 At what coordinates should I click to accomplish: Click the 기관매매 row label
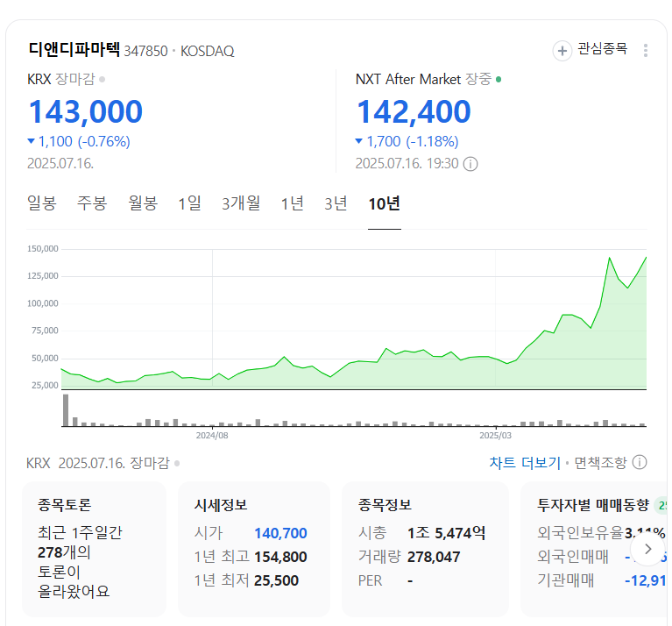[566, 580]
